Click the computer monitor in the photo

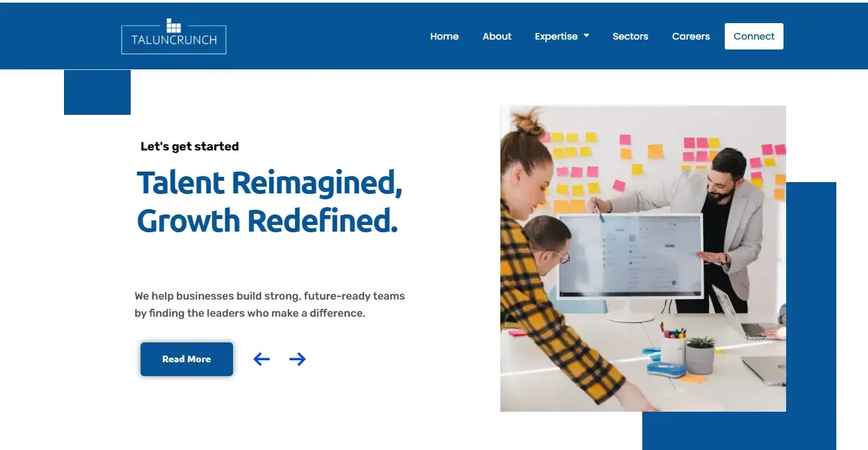coord(630,257)
